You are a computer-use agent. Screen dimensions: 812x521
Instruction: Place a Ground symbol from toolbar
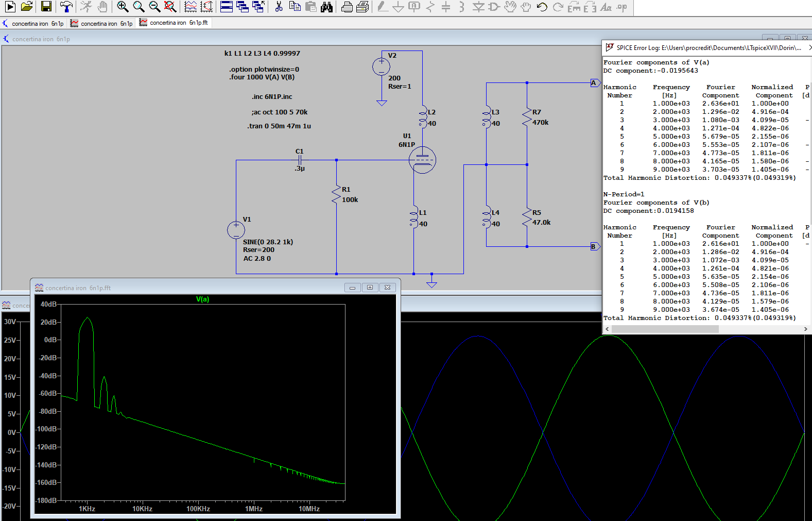pos(398,7)
